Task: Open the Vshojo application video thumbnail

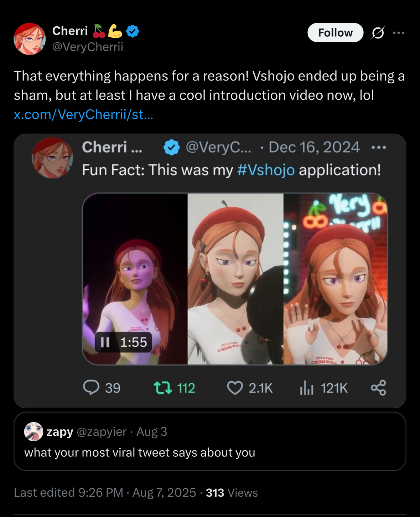Action: click(x=235, y=279)
